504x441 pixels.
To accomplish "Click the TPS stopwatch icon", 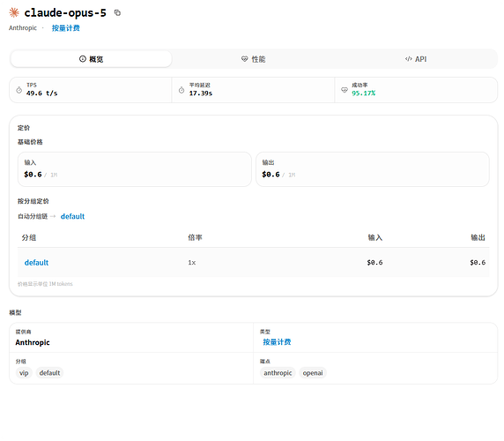I will 19,90.
